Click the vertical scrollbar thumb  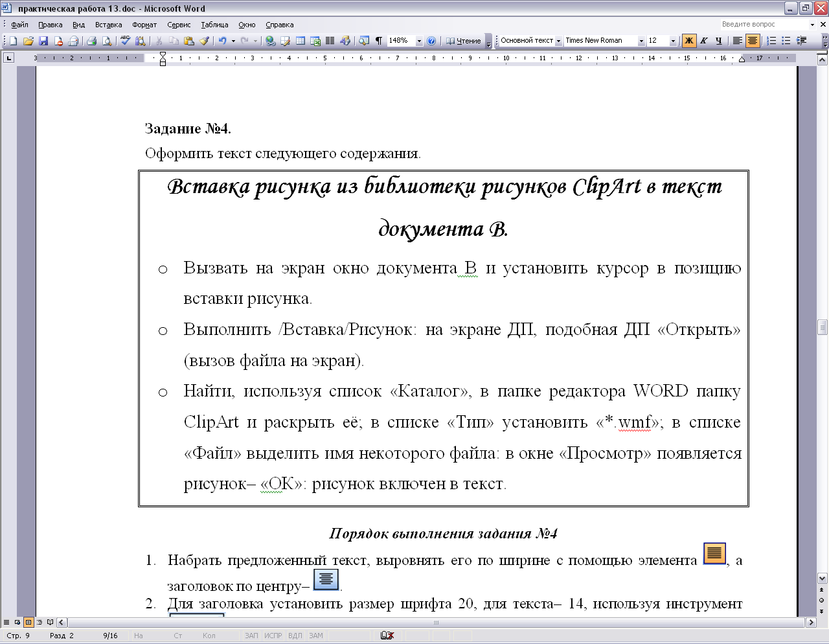pyautogui.click(x=823, y=327)
